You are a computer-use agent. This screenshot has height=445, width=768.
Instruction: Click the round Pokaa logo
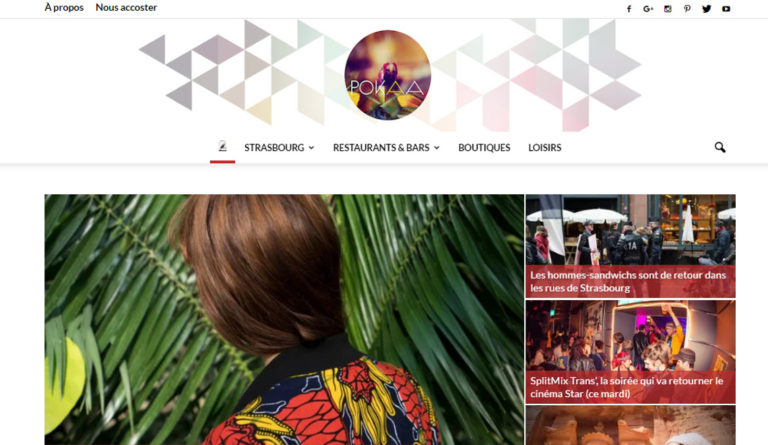click(x=387, y=75)
